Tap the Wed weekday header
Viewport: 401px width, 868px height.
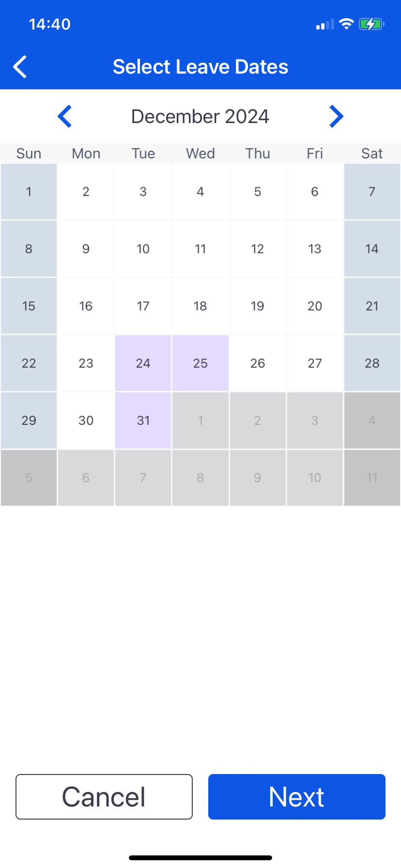pos(200,154)
